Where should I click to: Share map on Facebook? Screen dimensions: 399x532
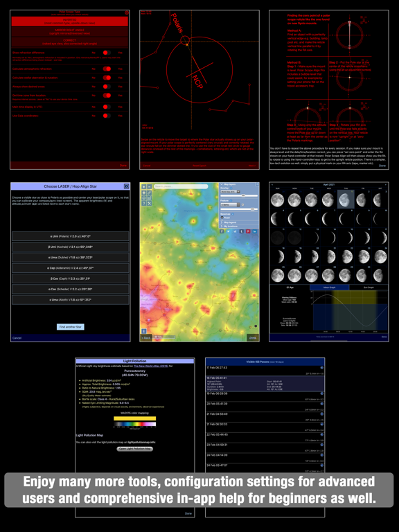point(222,231)
